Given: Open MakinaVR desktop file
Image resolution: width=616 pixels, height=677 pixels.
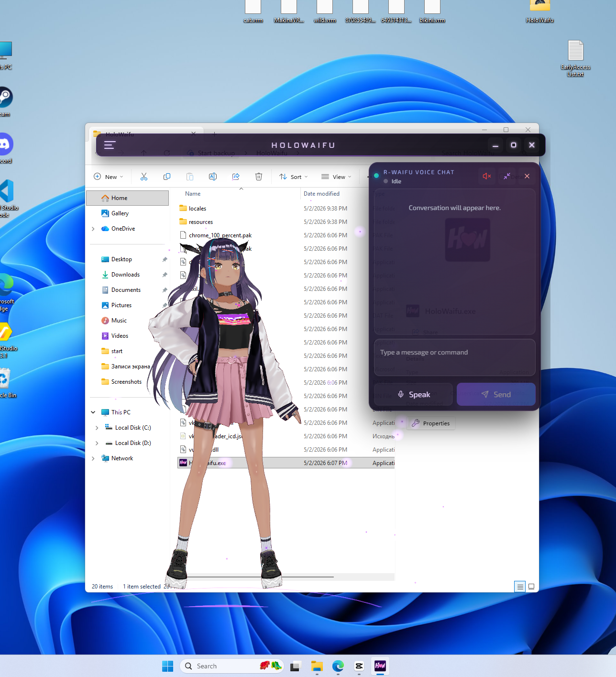Looking at the screenshot, I should pos(289,11).
